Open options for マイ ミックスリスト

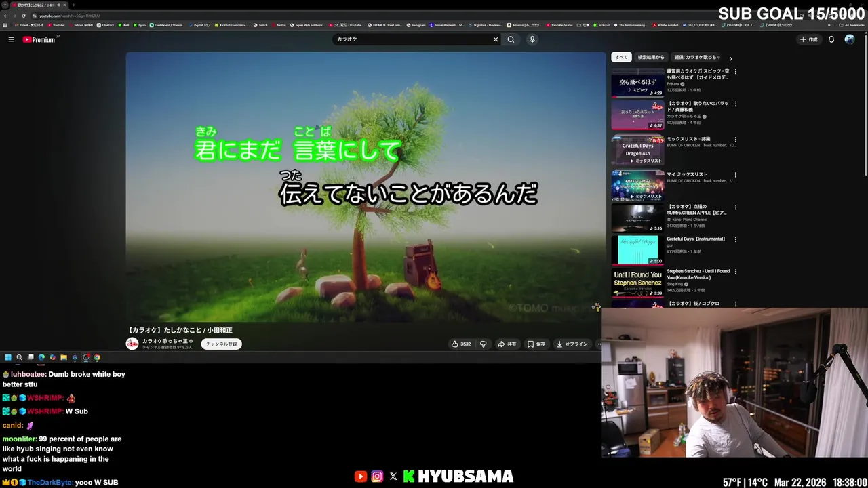(x=736, y=175)
